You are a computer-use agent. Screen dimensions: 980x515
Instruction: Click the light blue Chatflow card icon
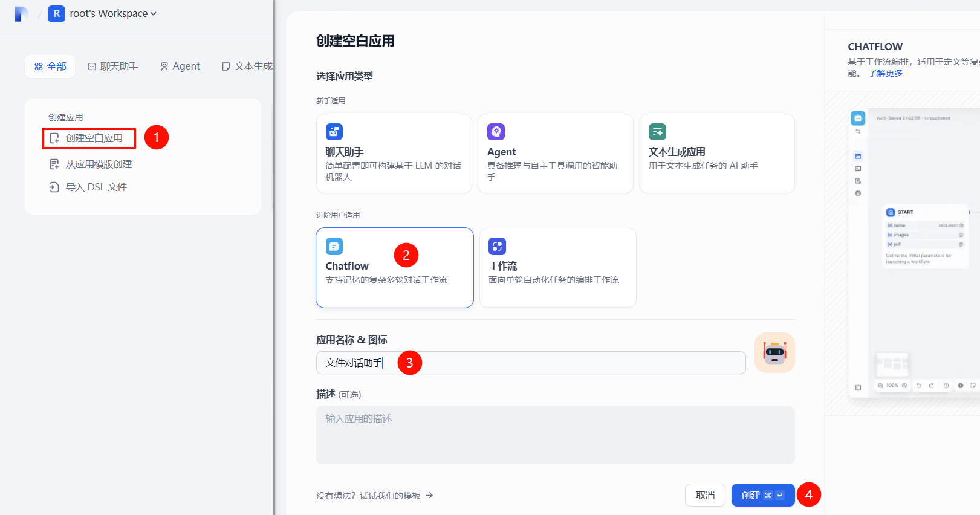(334, 246)
